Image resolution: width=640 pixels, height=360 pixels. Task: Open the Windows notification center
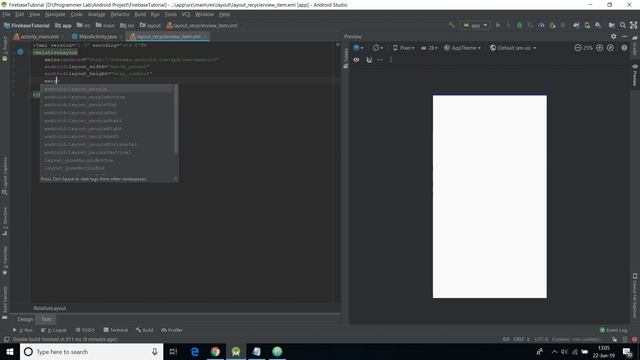point(627,351)
